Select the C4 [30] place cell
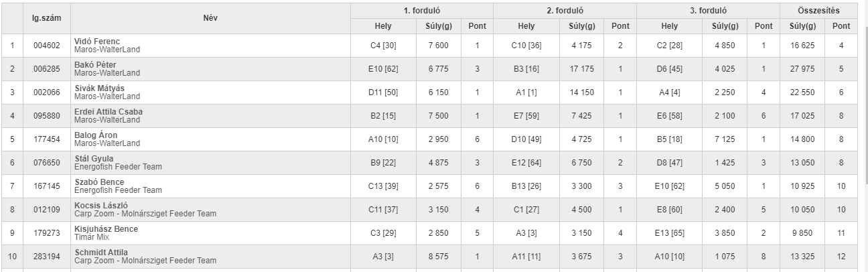The height and width of the screenshot is (272, 868). [x=383, y=46]
